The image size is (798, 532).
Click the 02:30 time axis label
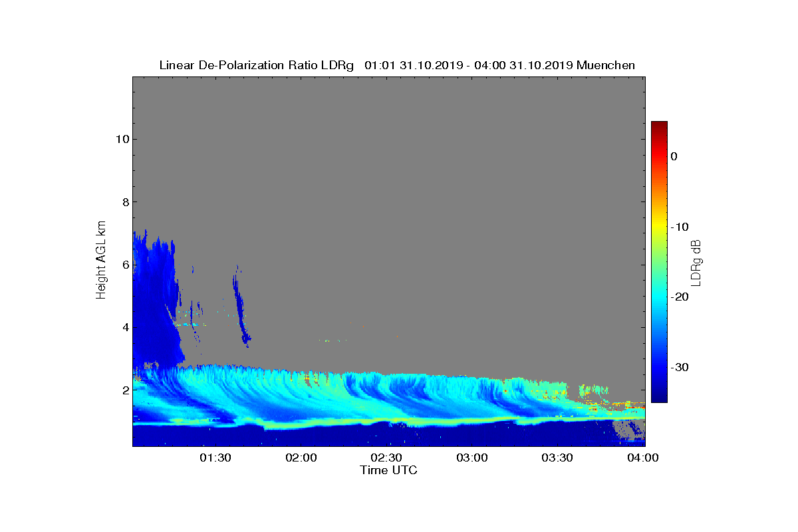(386, 459)
